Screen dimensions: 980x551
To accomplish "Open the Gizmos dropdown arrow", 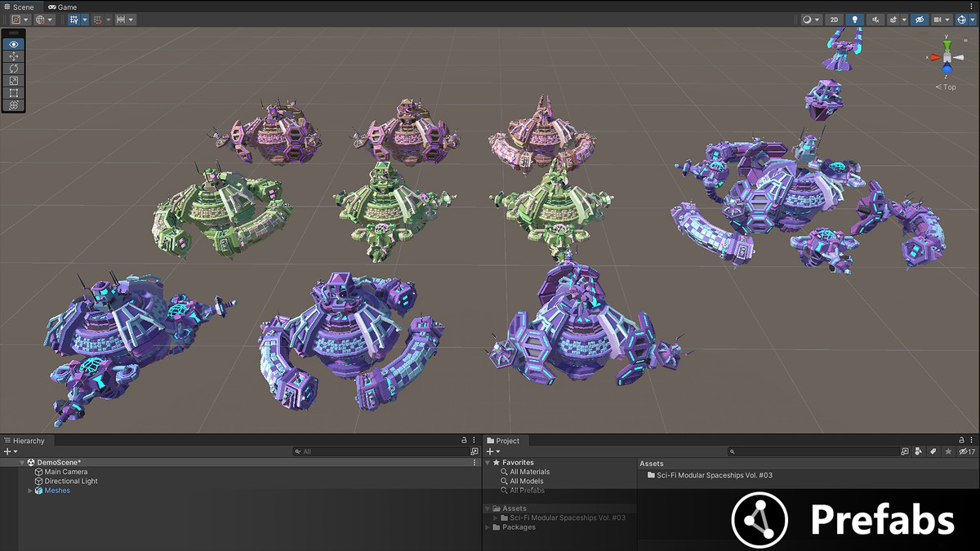I will 972,20.
